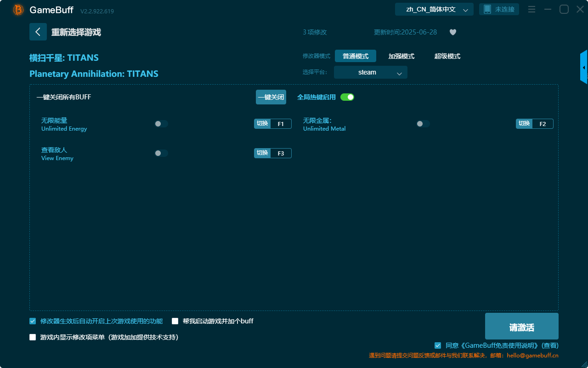Open the hamburger menu icon
This screenshot has height=368, width=588.
(531, 9)
